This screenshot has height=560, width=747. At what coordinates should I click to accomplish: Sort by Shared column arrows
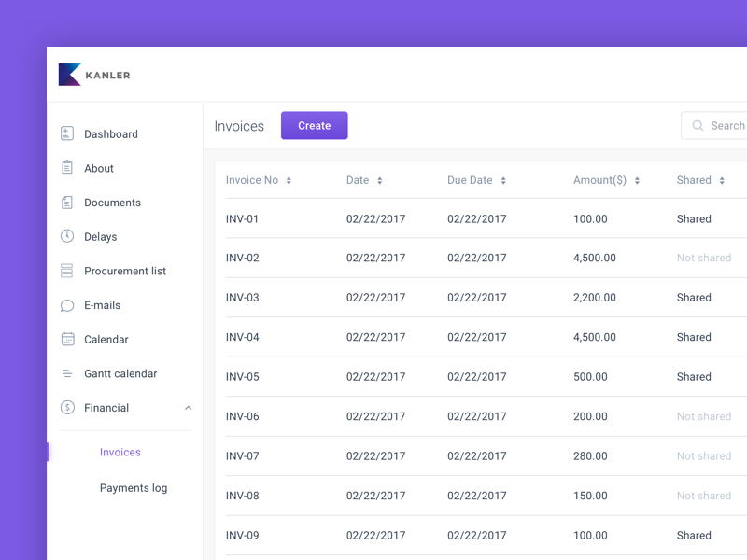[x=722, y=180]
